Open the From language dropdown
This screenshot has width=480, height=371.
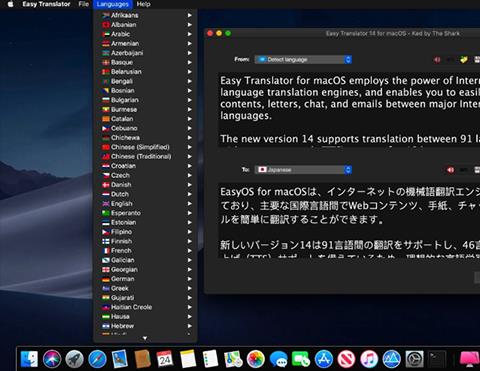tap(303, 60)
